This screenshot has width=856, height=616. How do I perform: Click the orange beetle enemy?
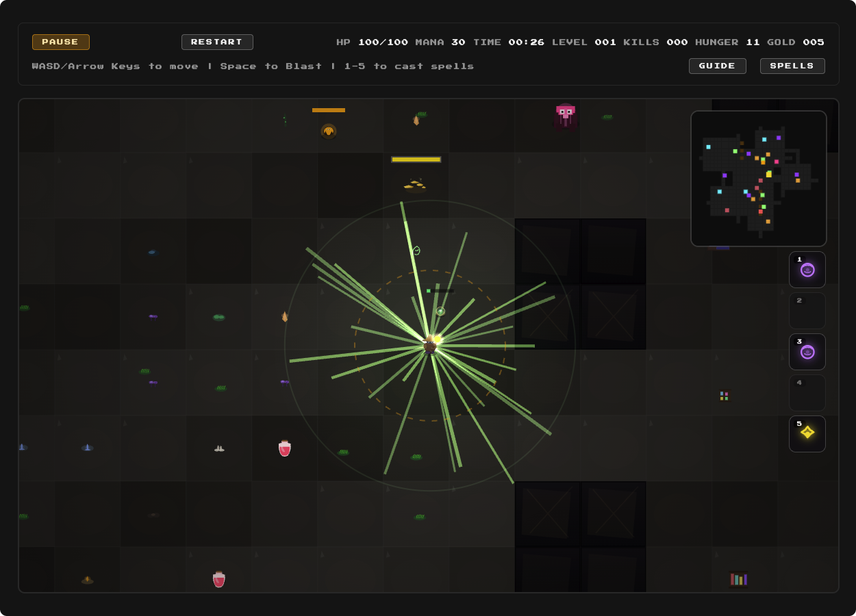tap(329, 131)
